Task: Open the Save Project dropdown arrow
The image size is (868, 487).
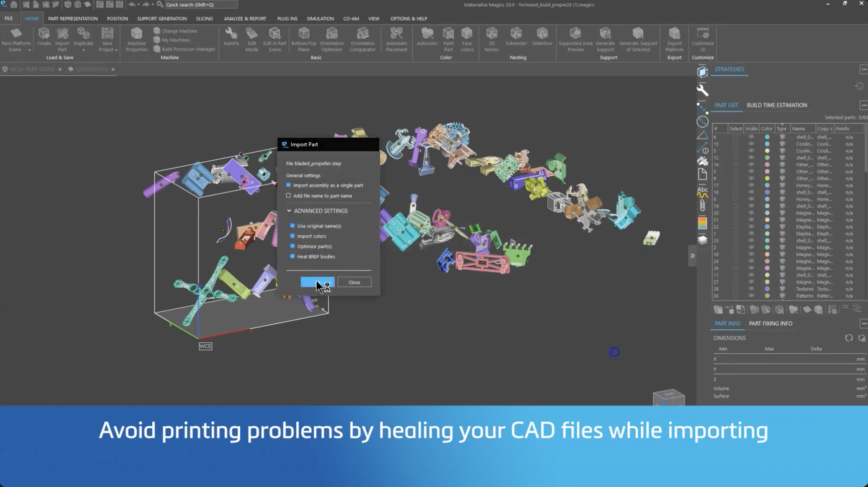Action: [116, 50]
